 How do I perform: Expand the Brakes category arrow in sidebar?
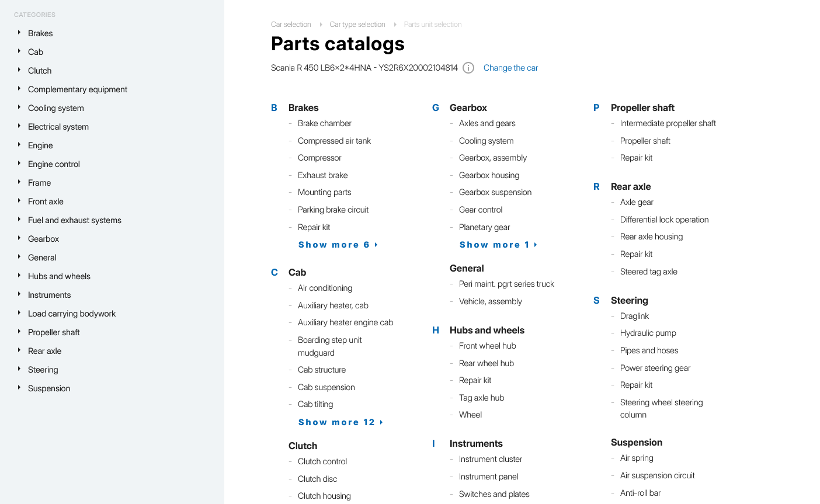[x=19, y=33]
